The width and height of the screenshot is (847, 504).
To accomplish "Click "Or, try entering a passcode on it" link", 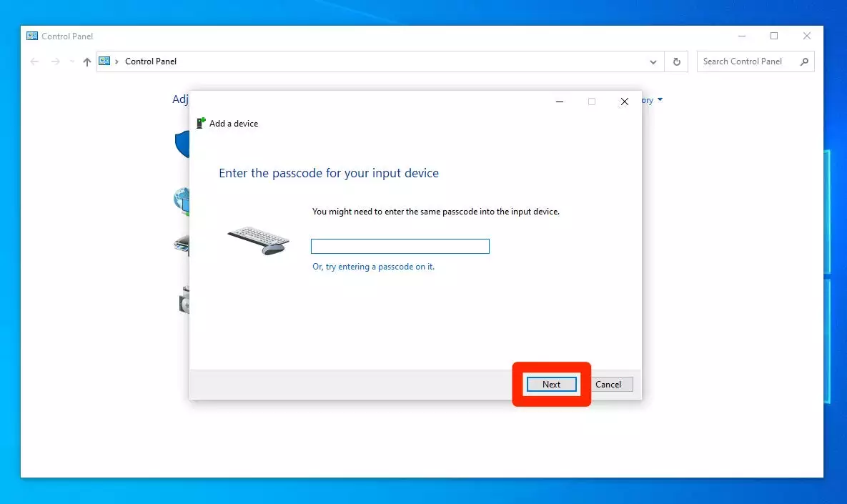I will pyautogui.click(x=373, y=267).
